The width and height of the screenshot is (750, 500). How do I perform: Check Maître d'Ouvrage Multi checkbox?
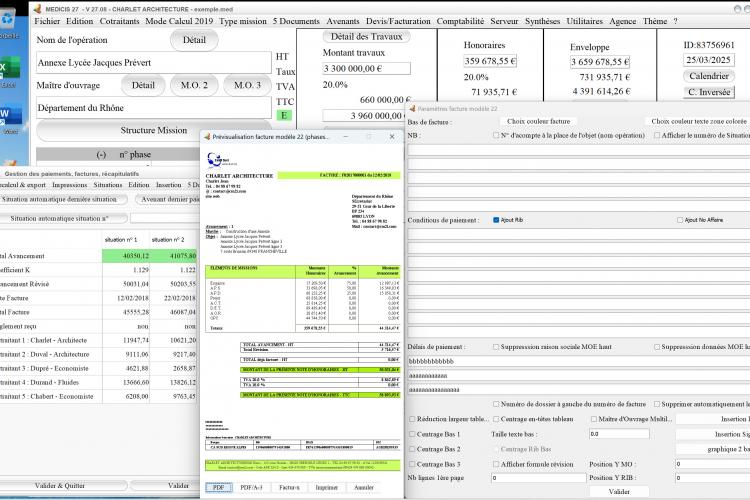click(x=594, y=419)
